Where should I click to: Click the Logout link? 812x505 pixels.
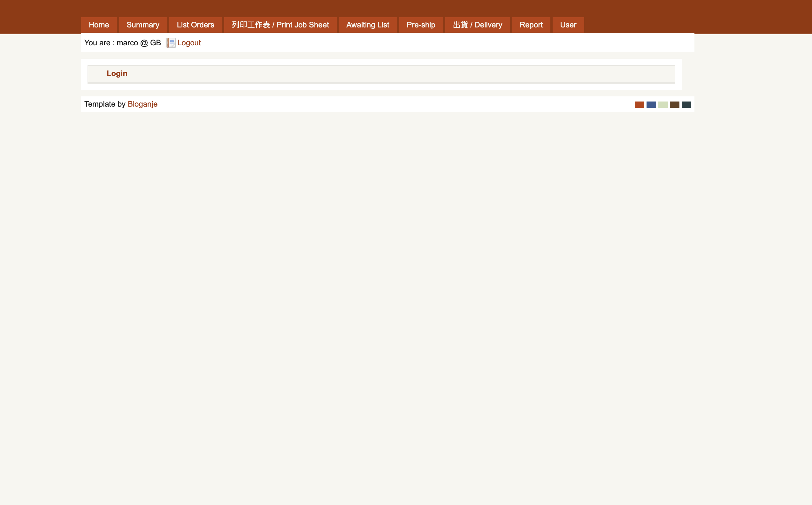[x=189, y=43]
